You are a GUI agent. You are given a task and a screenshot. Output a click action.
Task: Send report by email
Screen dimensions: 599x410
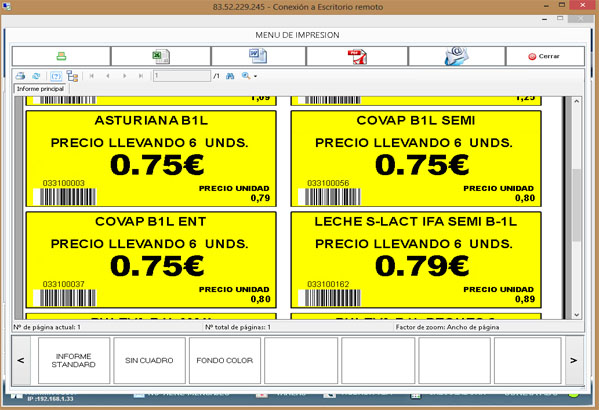pos(457,56)
